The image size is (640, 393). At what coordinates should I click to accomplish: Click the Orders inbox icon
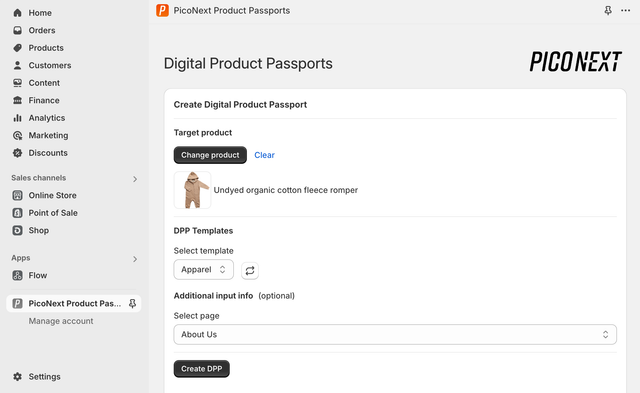click(17, 30)
